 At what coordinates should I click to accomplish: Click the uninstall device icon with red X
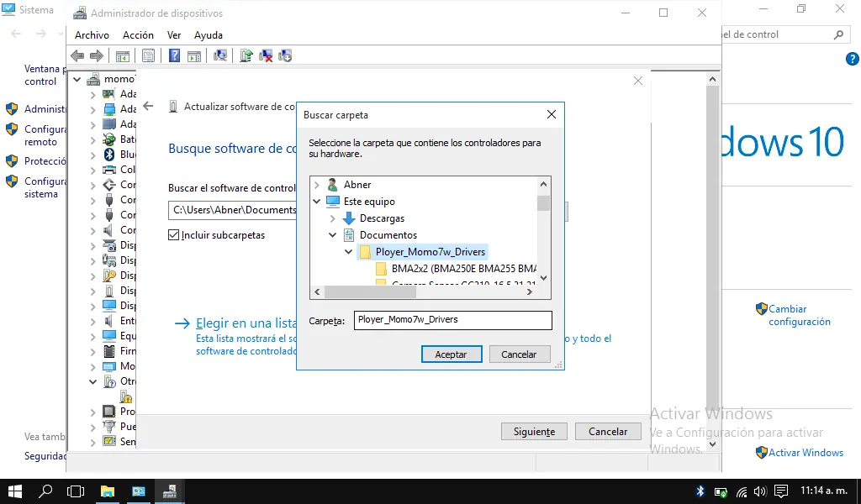266,55
